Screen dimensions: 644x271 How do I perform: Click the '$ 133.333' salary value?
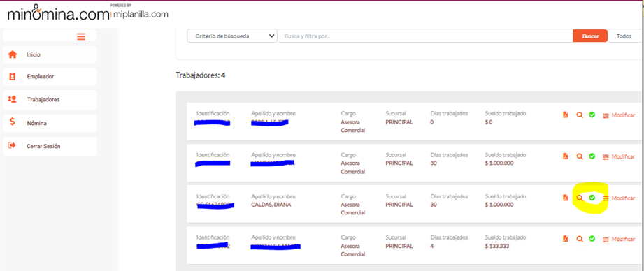pos(497,246)
